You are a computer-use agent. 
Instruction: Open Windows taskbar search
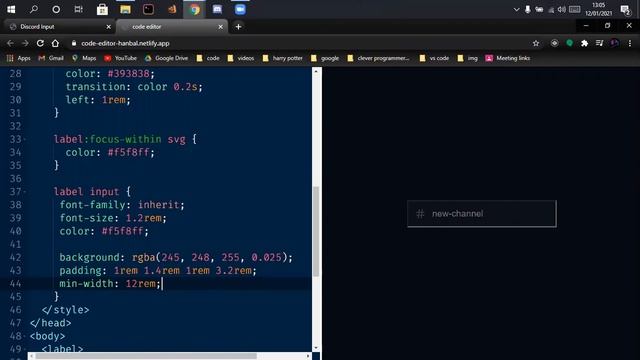click(x=34, y=9)
